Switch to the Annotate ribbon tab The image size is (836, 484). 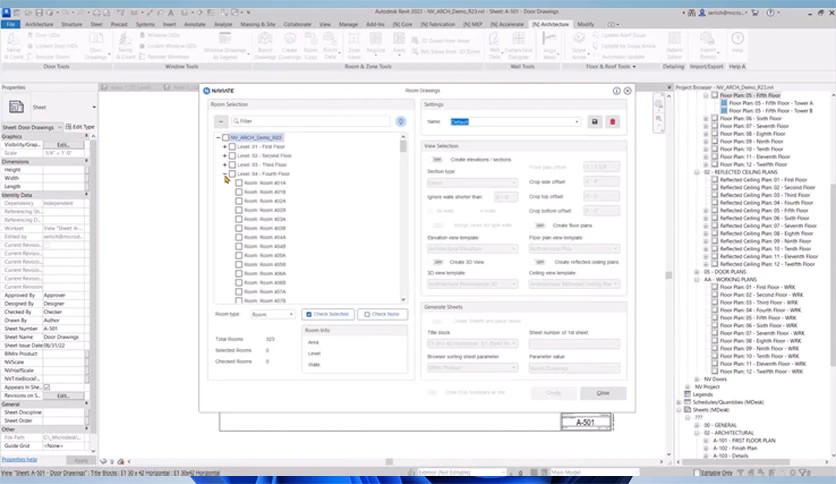click(195, 25)
